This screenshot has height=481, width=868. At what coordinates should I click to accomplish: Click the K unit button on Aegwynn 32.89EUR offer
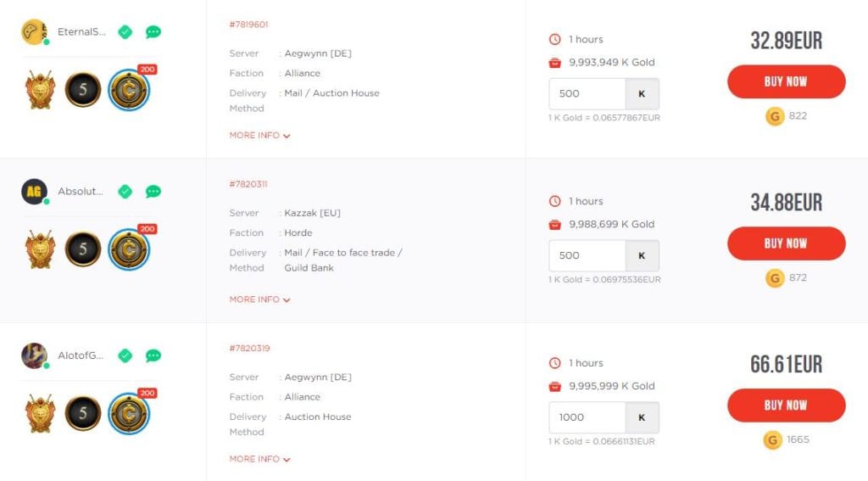[643, 93]
